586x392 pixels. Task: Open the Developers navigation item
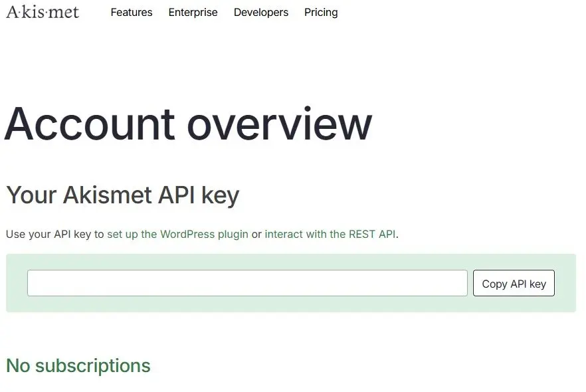coord(261,13)
